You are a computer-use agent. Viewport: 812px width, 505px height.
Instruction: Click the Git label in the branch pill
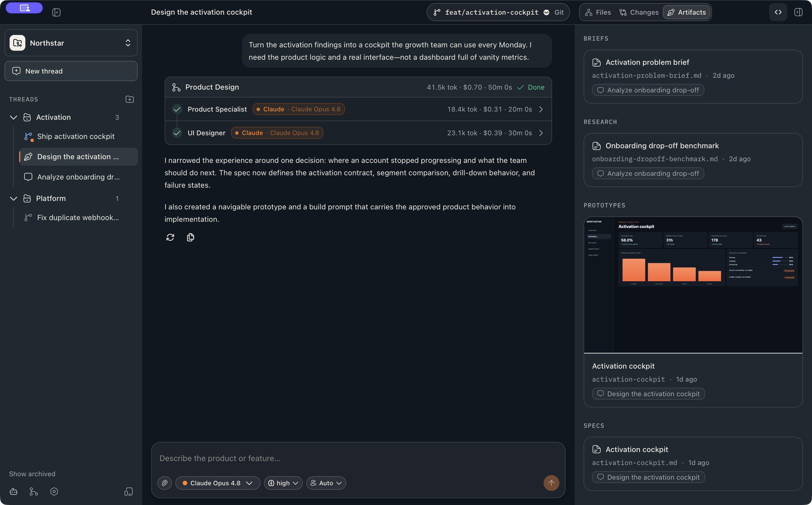559,12
